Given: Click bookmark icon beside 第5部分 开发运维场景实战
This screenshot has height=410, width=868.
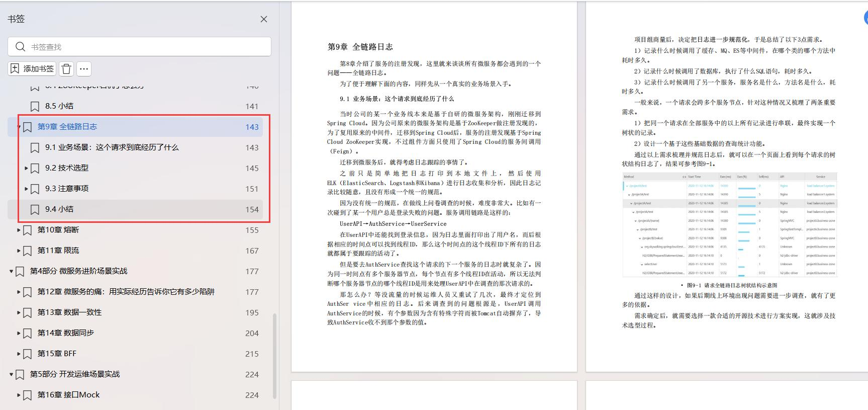Looking at the screenshot, I should coord(20,374).
